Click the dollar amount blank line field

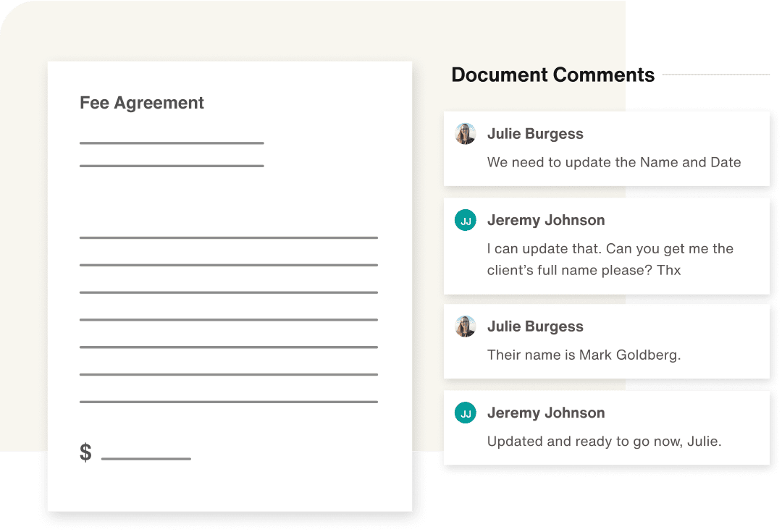146,458
